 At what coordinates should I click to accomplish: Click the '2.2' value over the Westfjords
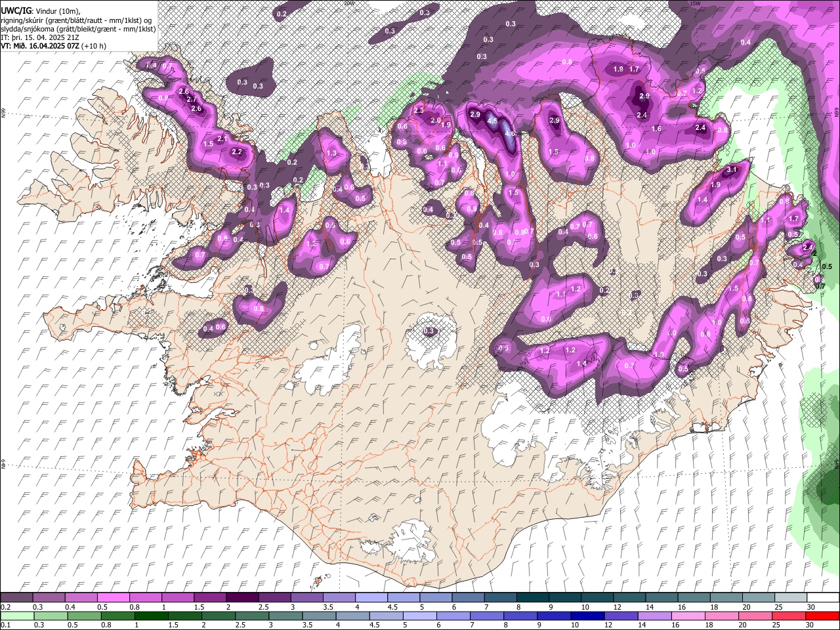coord(237,152)
